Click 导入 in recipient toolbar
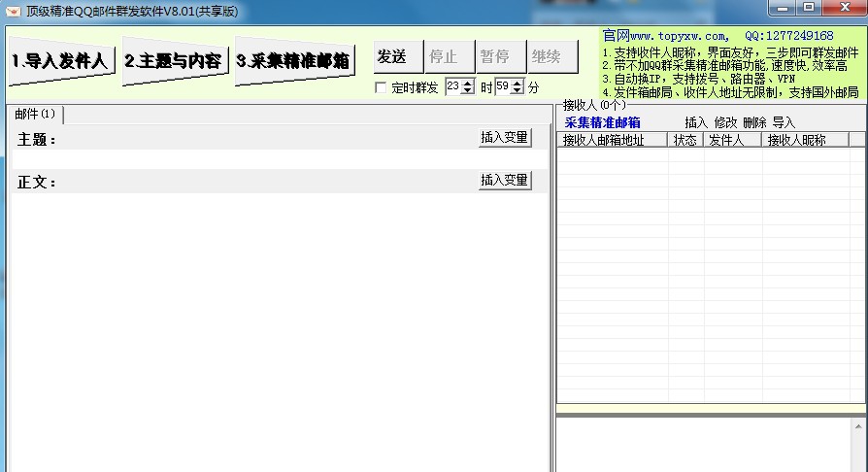The width and height of the screenshot is (868, 472). pos(784,122)
